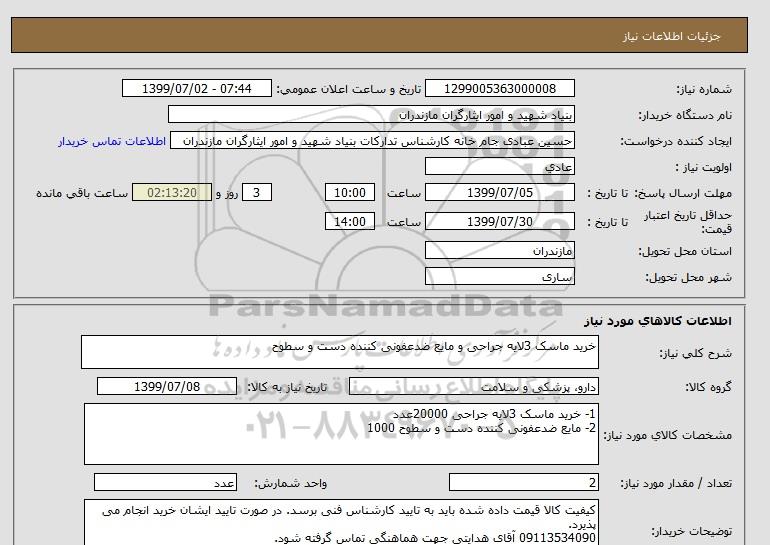Viewport: 770px width, 545px height.
Task: Click the response deadline date 1399/07/05
Action: 499,192
